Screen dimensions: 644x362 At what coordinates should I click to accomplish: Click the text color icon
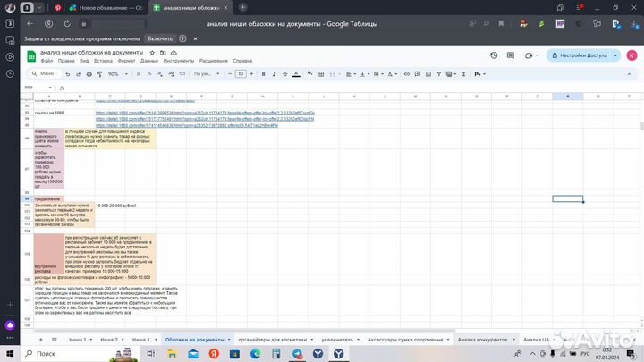pos(298,73)
